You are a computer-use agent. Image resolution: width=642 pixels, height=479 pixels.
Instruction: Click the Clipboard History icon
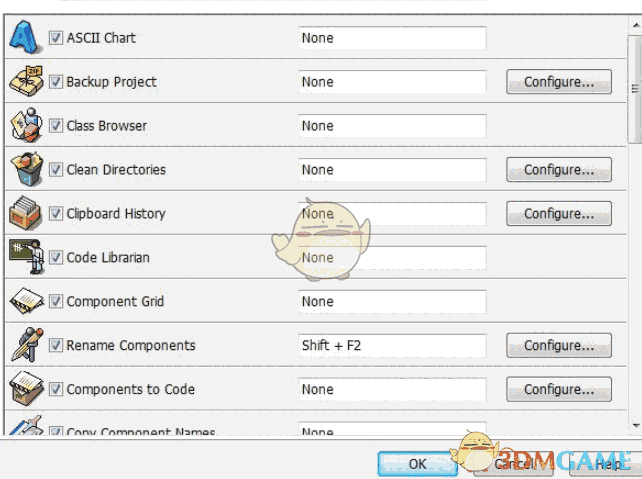[x=24, y=214]
